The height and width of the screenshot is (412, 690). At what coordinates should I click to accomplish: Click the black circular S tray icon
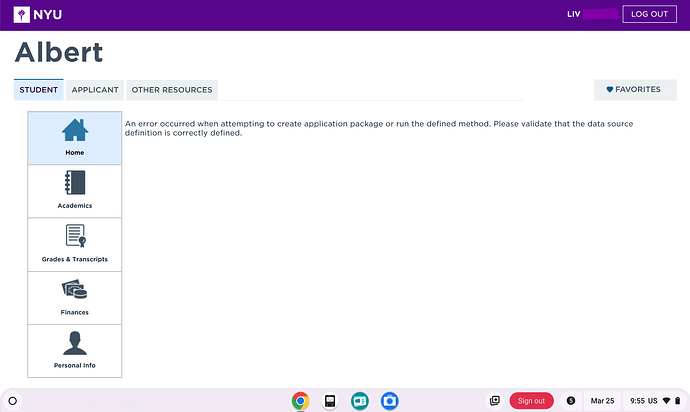click(571, 401)
